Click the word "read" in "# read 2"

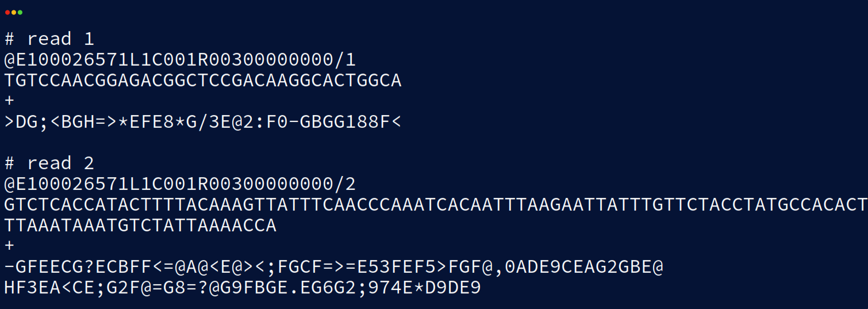[x=49, y=163]
